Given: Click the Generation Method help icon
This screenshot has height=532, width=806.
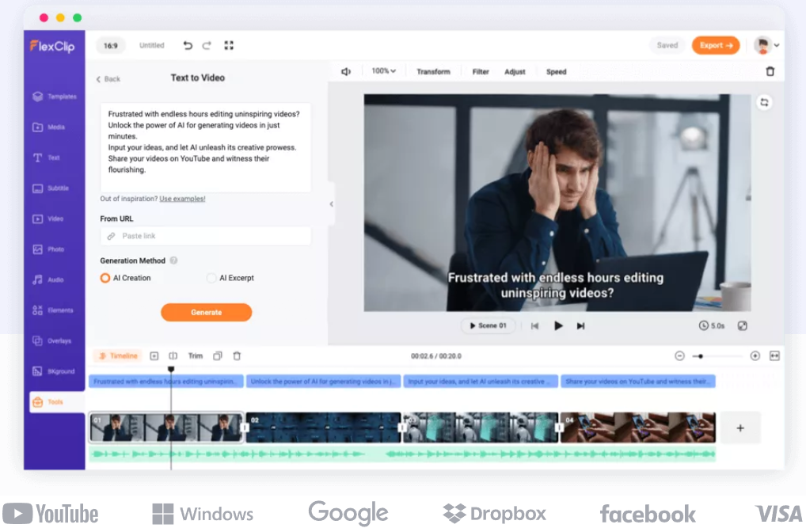Looking at the screenshot, I should tap(173, 260).
